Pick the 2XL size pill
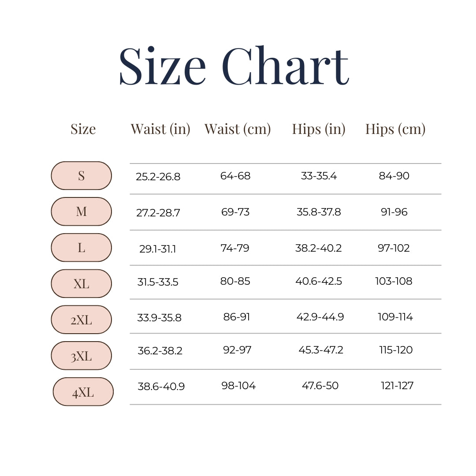Screen dimensions: 476x476 click(82, 320)
